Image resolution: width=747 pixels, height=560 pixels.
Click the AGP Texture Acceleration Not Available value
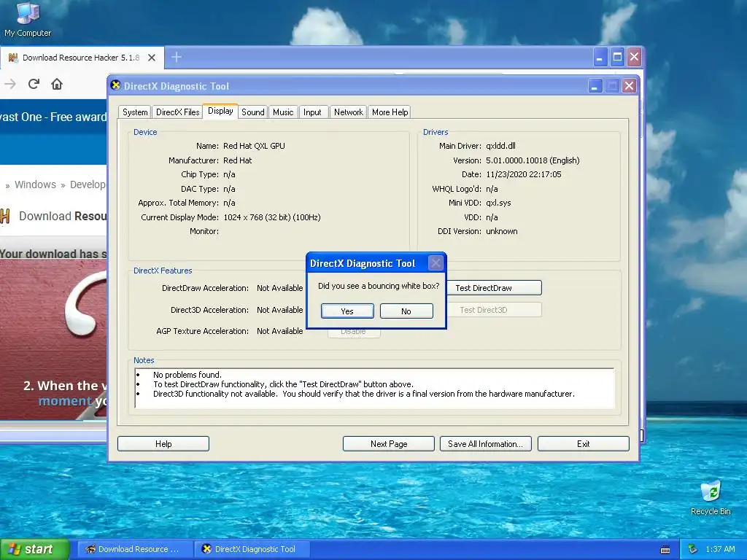pyautogui.click(x=279, y=331)
